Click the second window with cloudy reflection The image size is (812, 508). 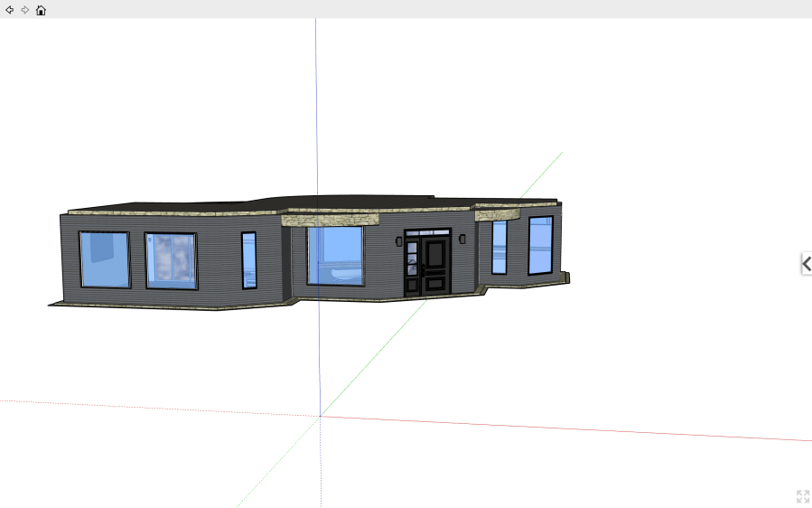171,261
